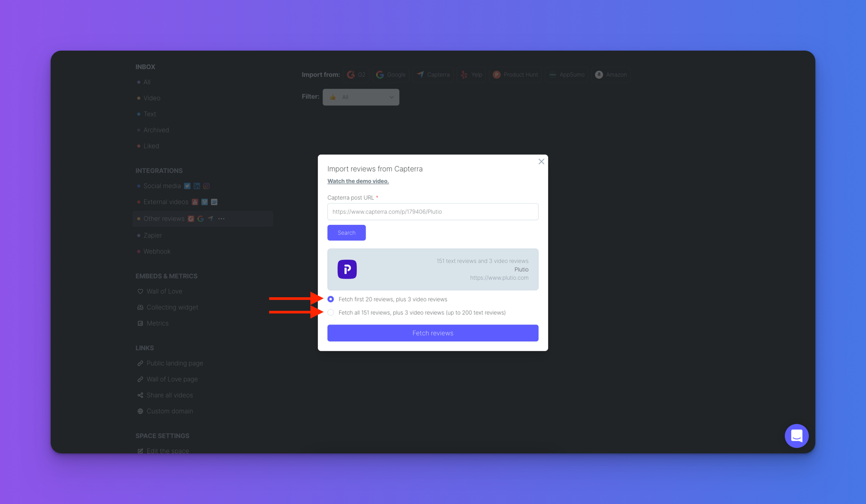866x504 pixels.
Task: Open the External videos integration
Action: point(166,202)
